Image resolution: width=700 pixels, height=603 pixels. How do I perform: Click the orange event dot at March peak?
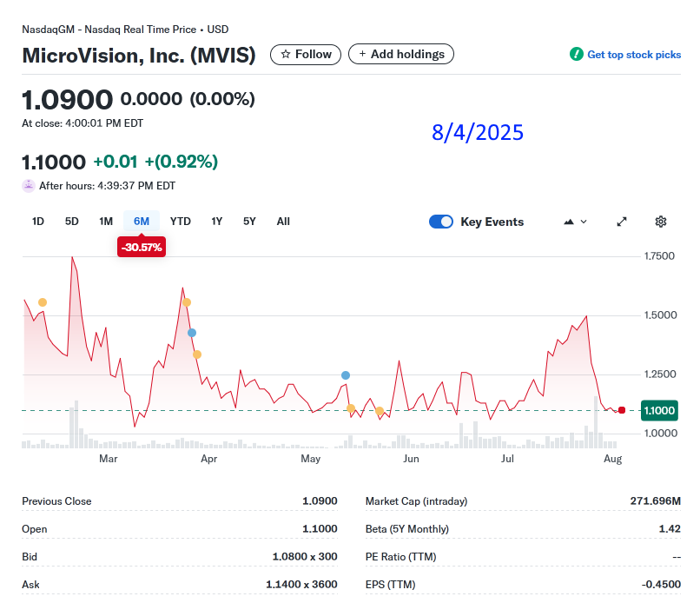(187, 302)
